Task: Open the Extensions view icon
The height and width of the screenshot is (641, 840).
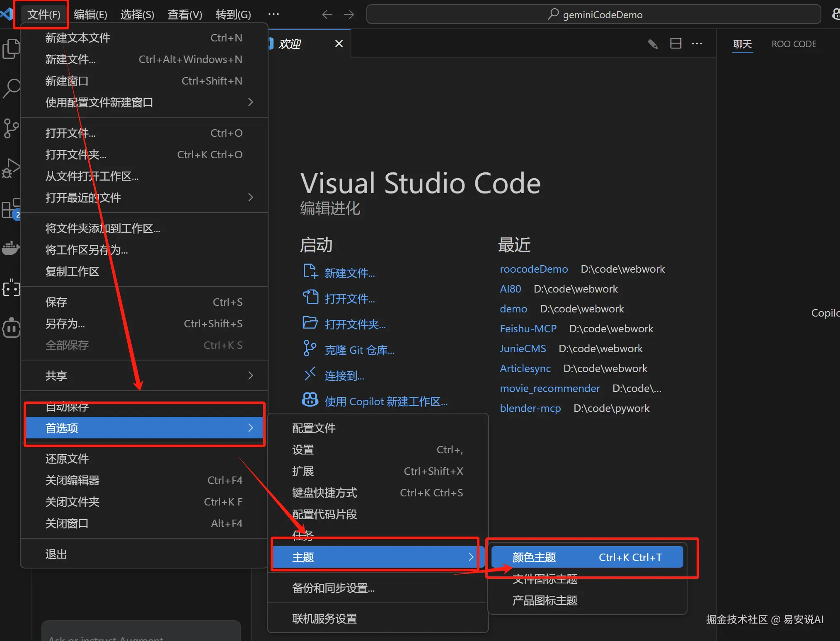Action: (x=11, y=208)
